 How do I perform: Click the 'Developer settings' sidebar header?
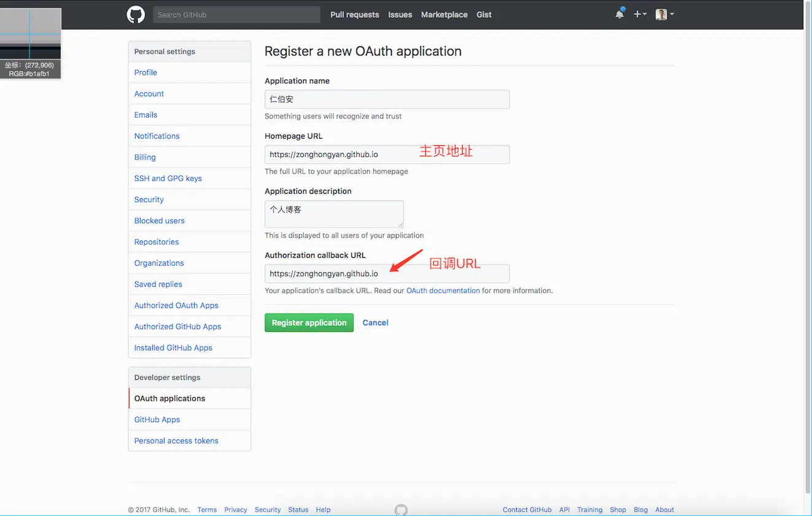click(x=189, y=377)
